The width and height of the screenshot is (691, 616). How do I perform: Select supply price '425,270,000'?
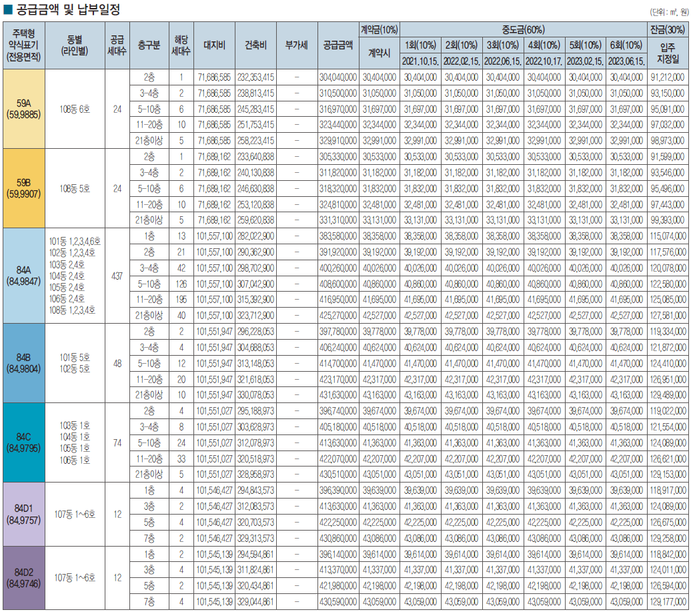pyautogui.click(x=338, y=316)
